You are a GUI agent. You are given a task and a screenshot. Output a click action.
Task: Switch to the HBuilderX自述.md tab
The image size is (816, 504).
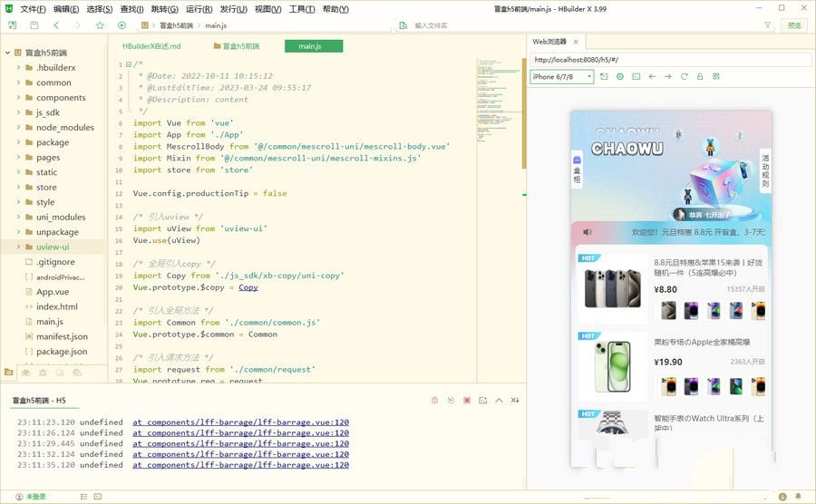pyautogui.click(x=151, y=45)
